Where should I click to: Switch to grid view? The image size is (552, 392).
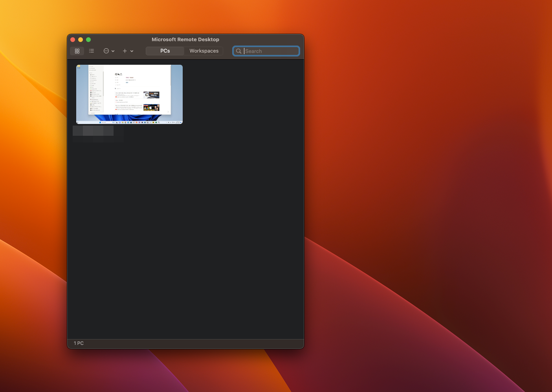pos(77,51)
